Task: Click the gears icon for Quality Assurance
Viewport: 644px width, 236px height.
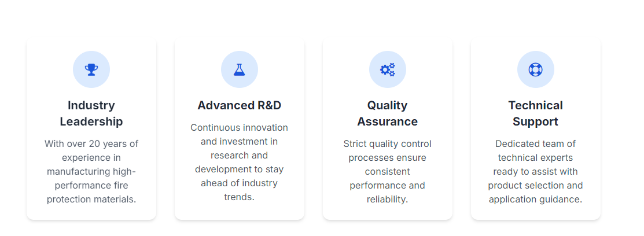Action: 388,69
